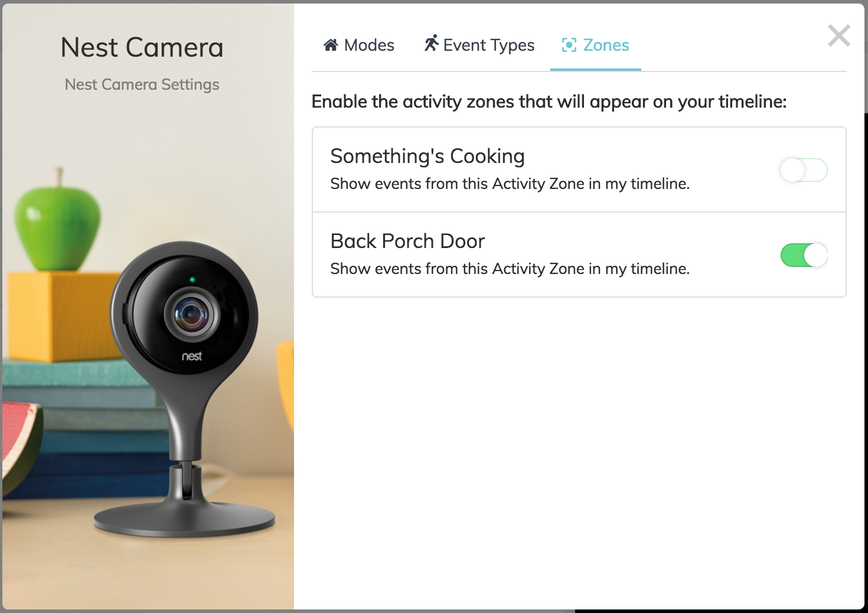Click the Something's Cooking zone name

428,156
